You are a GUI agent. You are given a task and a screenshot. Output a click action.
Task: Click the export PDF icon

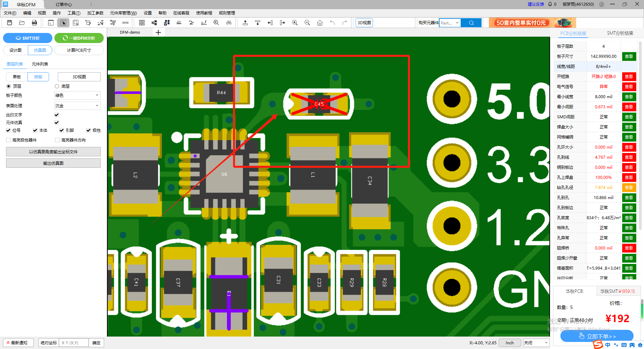34,23
